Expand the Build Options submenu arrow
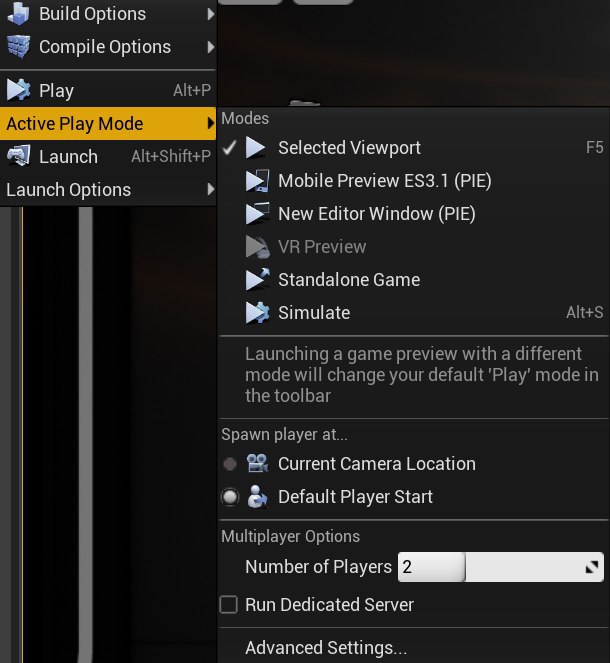This screenshot has height=663, width=610. tap(211, 14)
